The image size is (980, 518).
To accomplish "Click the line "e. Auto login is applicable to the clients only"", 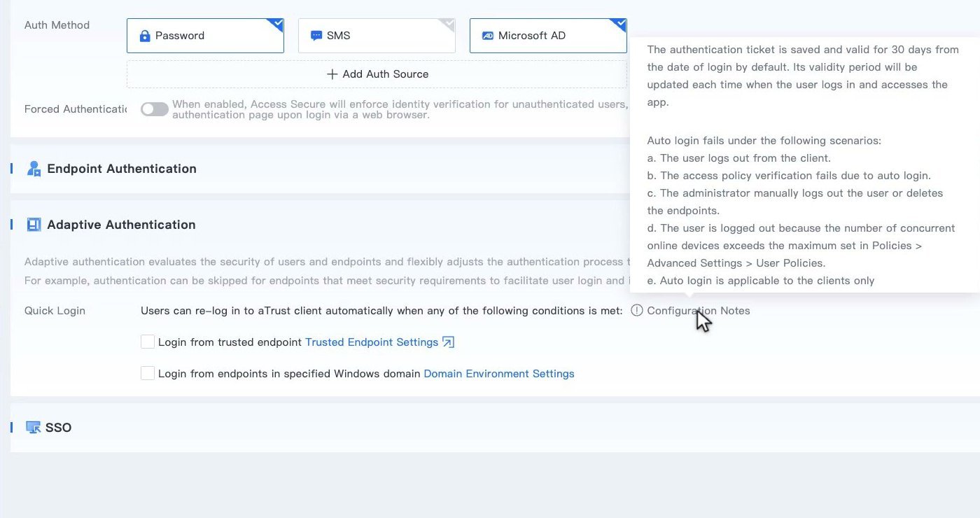I will [761, 281].
